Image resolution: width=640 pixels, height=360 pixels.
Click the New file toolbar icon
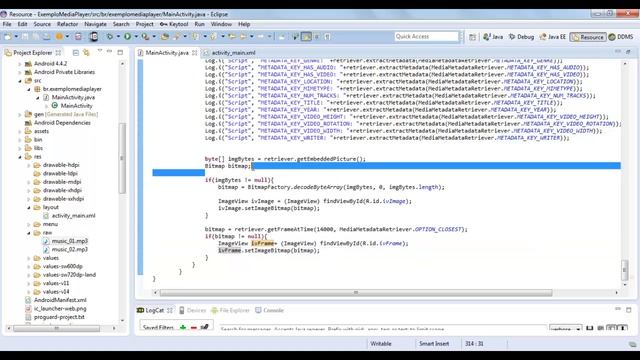(7, 37)
